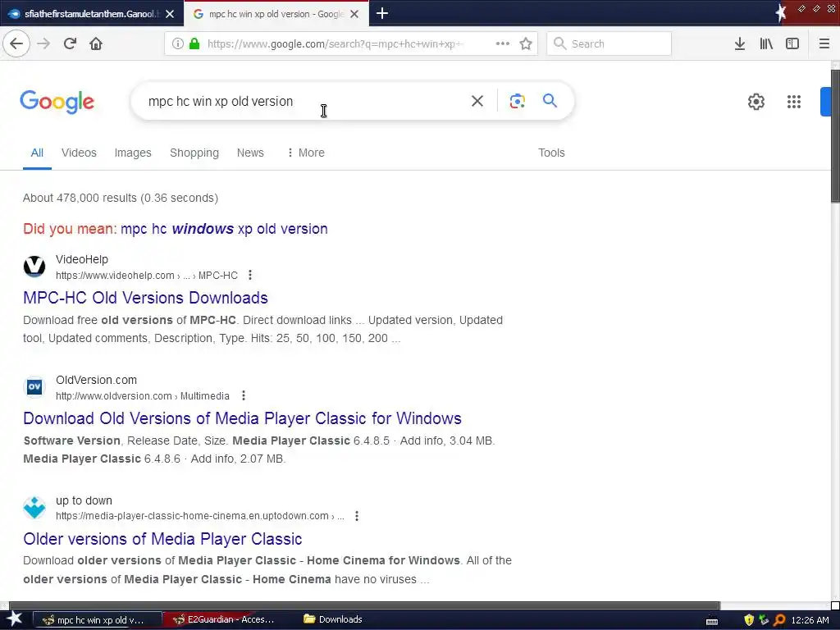The width and height of the screenshot is (840, 630).
Task: Open the more options dots for OldVersion.com result
Action: [243, 395]
